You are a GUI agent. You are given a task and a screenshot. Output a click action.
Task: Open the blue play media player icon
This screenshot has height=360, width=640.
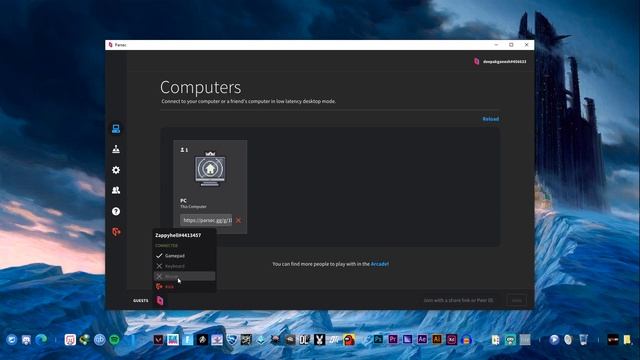click(554, 340)
